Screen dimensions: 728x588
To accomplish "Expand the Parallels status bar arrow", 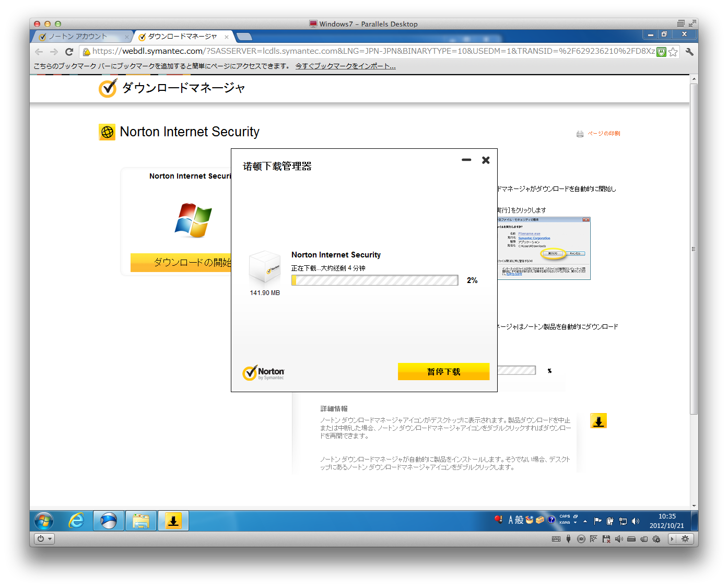I will coord(673,539).
